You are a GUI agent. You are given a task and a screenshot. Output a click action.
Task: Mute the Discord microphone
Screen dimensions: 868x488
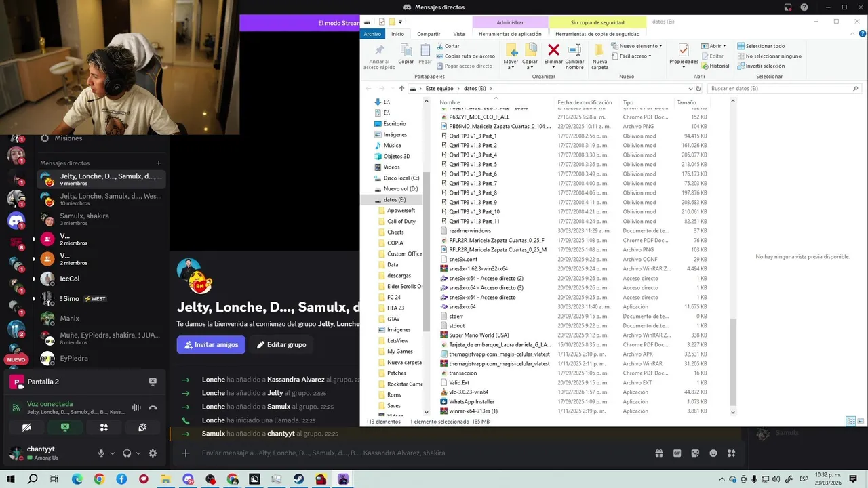[x=101, y=453]
